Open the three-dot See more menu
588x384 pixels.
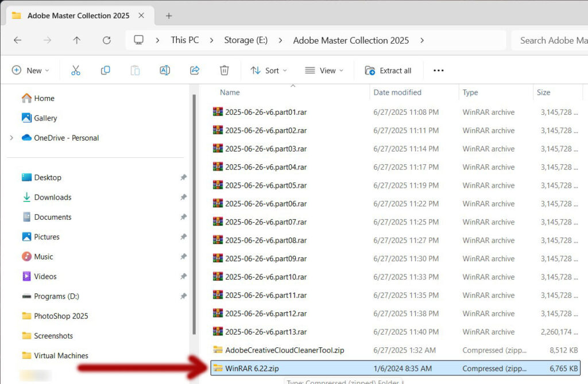pos(438,71)
